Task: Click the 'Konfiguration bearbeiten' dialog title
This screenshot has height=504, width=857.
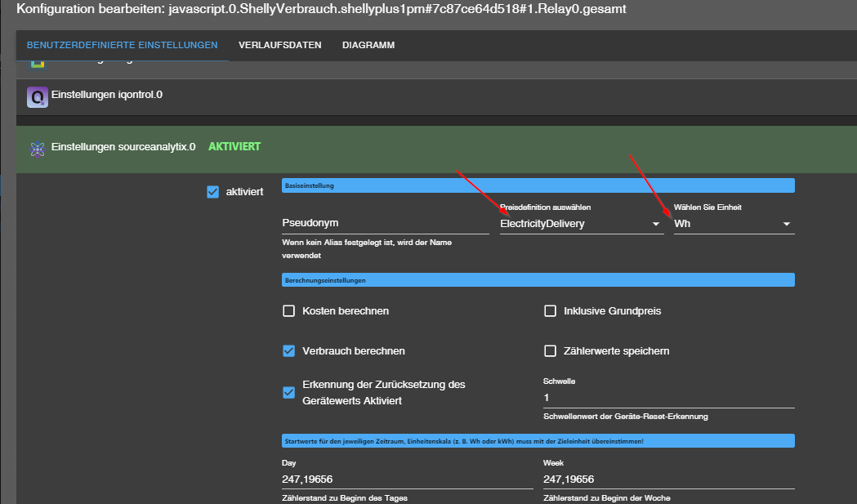Action: coord(321,9)
